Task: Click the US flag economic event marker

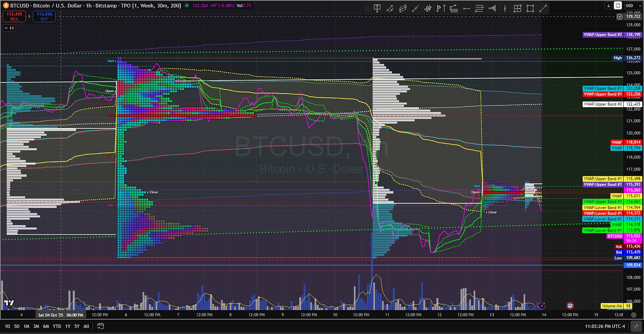Action: tap(570, 306)
